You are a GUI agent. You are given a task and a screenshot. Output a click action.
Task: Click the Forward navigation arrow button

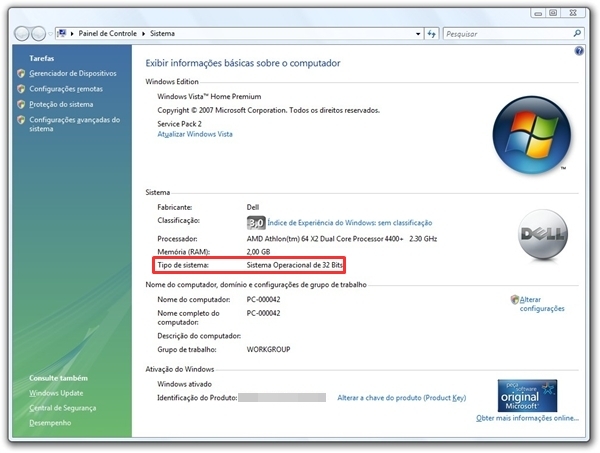click(x=39, y=34)
